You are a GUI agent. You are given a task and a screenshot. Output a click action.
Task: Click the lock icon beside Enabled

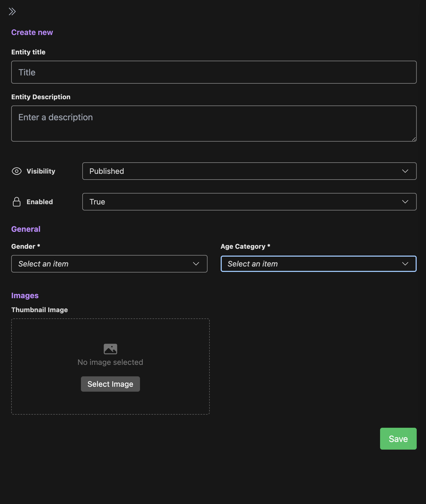(17, 202)
